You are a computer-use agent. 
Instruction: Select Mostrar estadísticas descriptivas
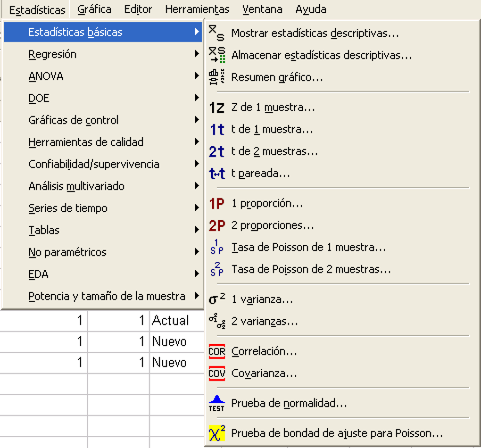pyautogui.click(x=315, y=33)
